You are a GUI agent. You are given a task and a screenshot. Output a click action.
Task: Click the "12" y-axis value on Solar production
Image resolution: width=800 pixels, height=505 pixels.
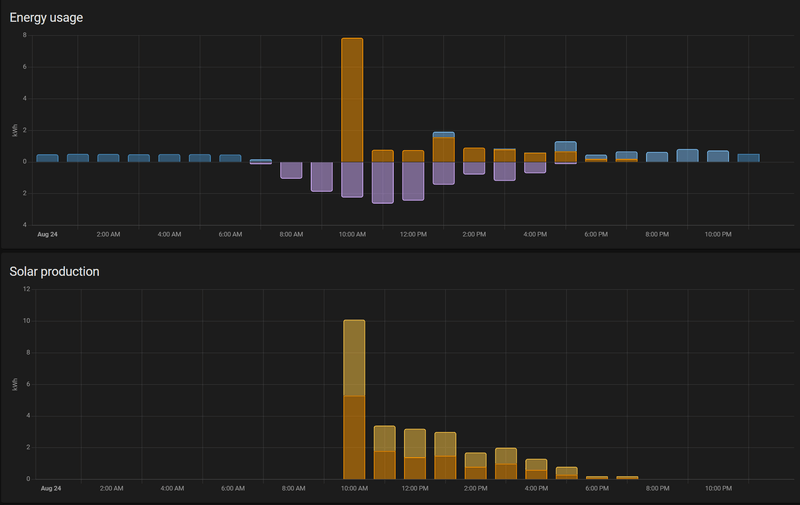pyautogui.click(x=27, y=289)
